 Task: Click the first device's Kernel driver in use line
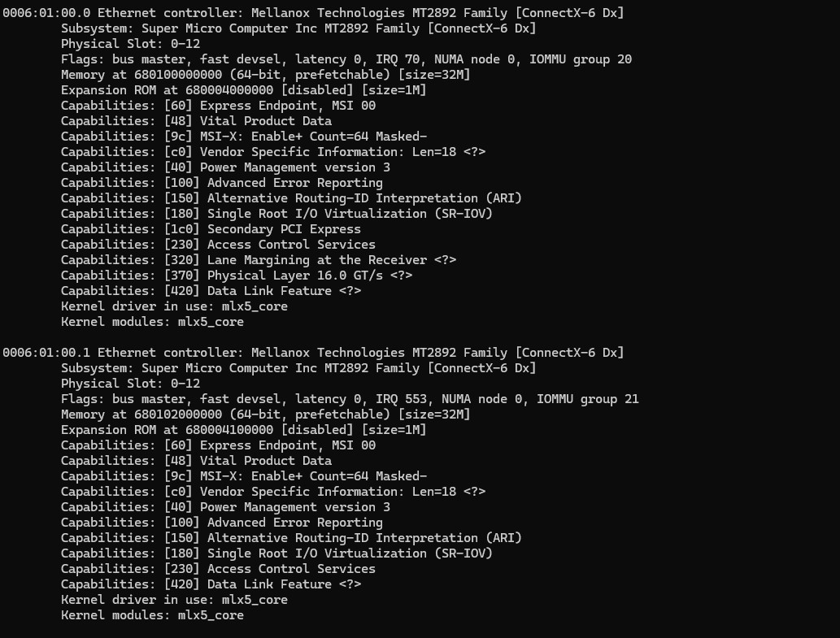tap(174, 306)
